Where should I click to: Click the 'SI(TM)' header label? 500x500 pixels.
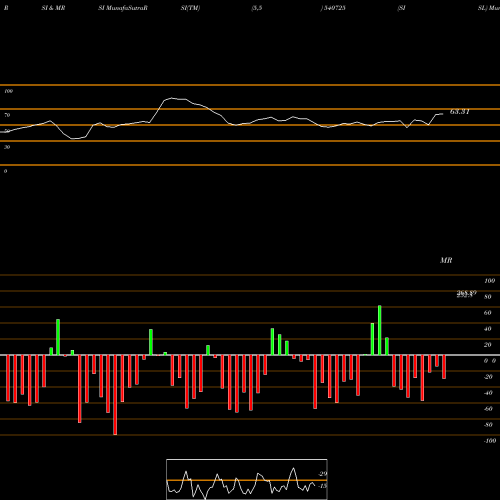click(190, 8)
